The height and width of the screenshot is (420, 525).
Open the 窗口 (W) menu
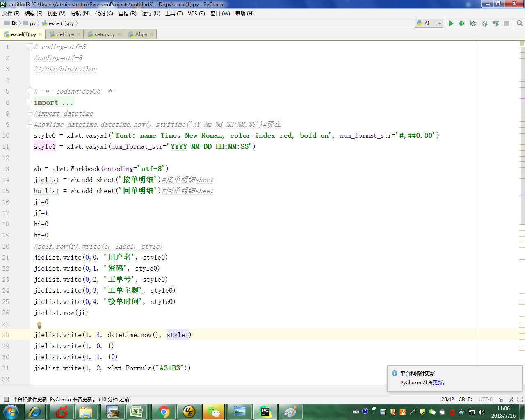(220, 14)
